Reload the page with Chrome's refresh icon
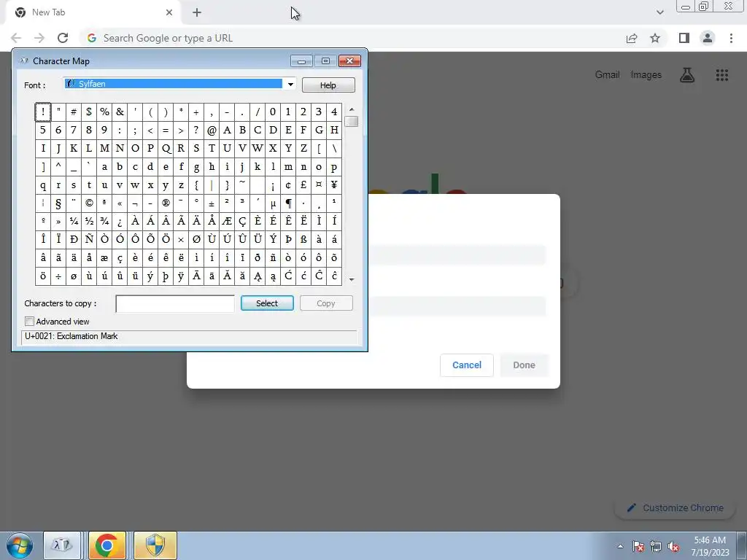 pyautogui.click(x=63, y=38)
